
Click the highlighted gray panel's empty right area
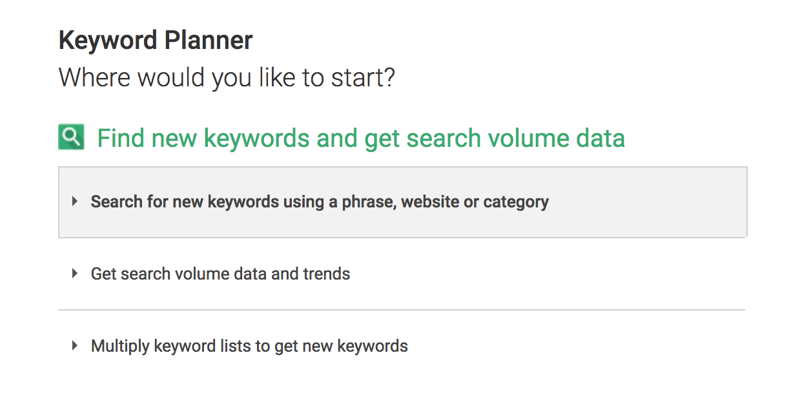(650, 202)
